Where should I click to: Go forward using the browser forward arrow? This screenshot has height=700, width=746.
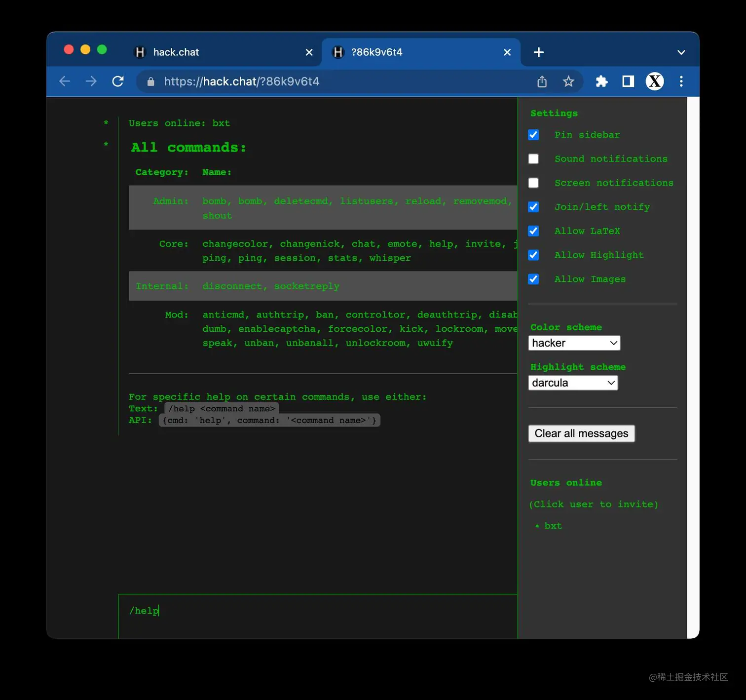91,81
